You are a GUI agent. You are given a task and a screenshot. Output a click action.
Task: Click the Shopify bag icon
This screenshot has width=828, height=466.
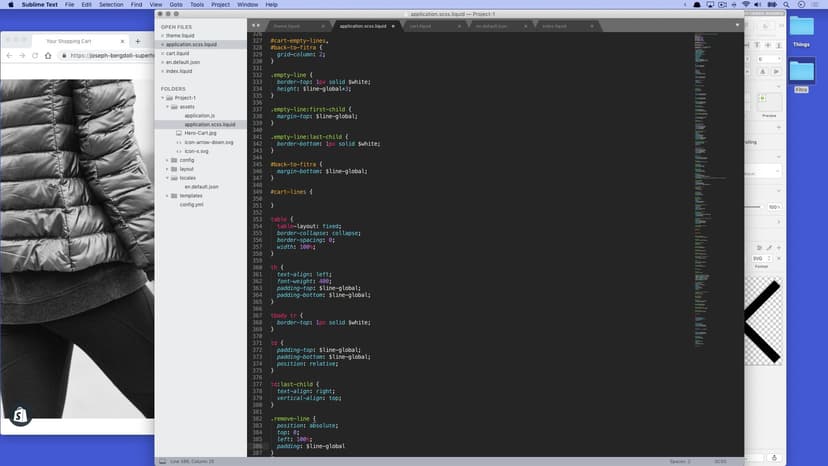pyautogui.click(x=20, y=416)
